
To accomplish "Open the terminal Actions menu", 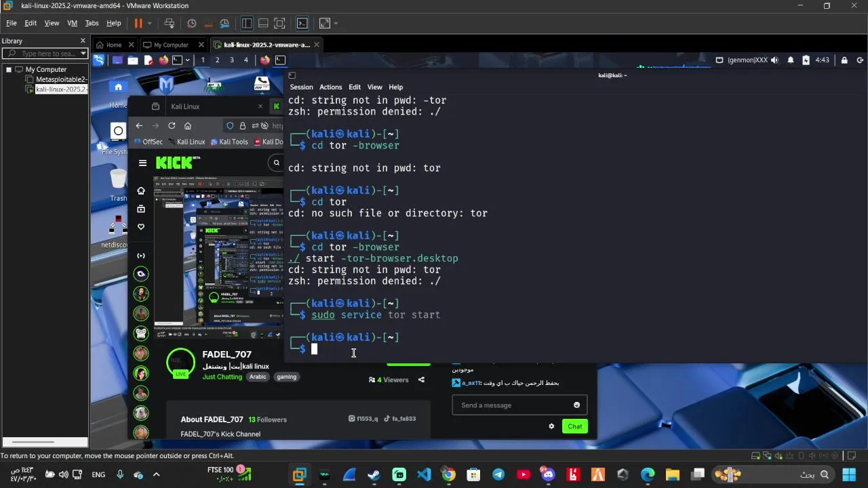I will point(330,87).
